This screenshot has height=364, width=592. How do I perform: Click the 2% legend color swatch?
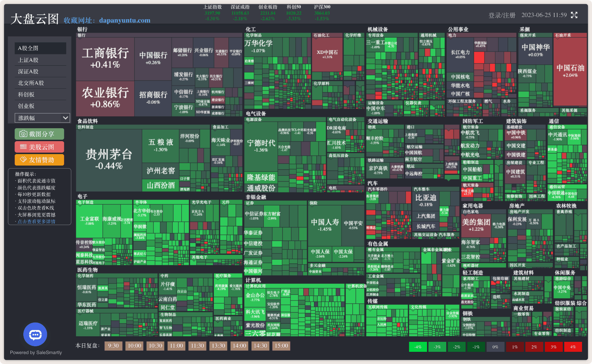click(534, 347)
